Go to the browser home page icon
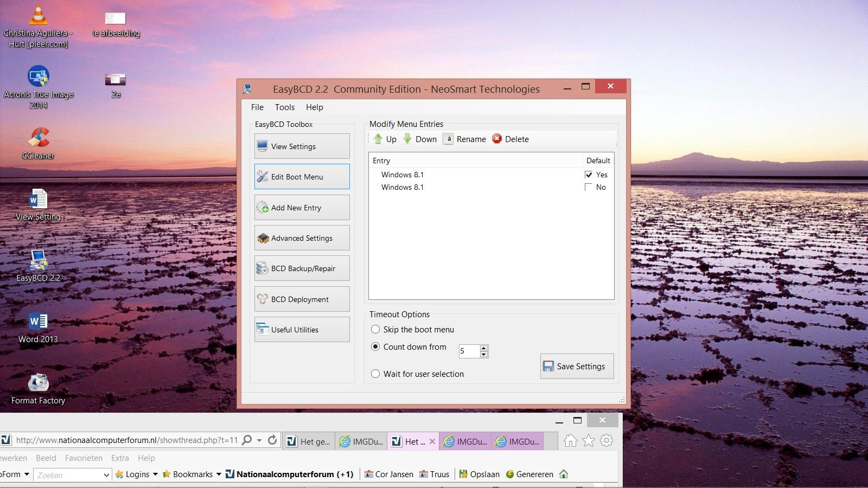 point(570,441)
